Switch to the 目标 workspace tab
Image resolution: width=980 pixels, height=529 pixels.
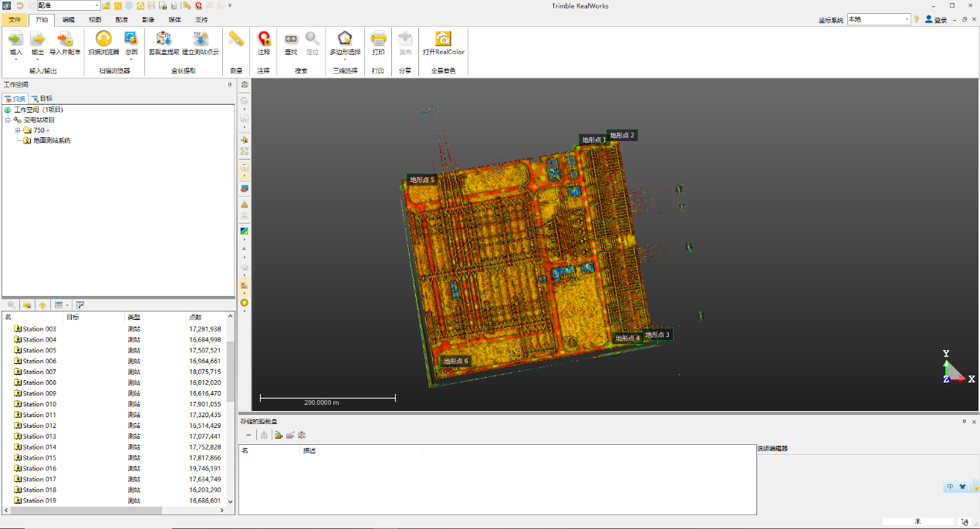[42, 99]
